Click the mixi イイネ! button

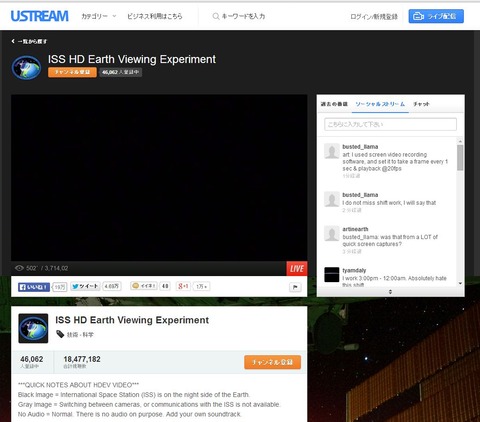[144, 286]
